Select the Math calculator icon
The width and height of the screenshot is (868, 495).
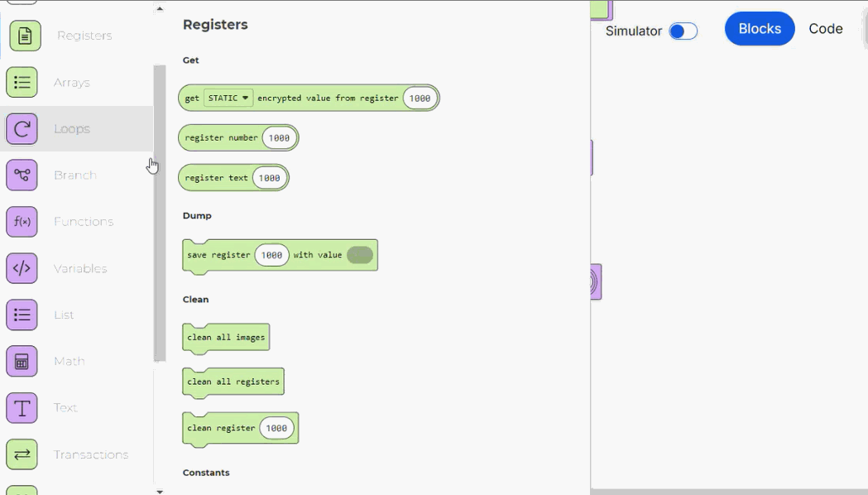22,361
